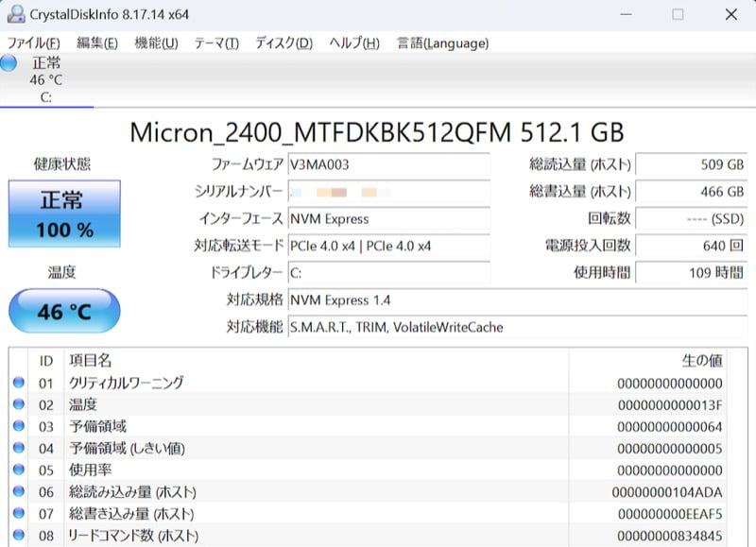
Task: Click the status dot for 総読み込み量 row 06
Action: (x=19, y=491)
